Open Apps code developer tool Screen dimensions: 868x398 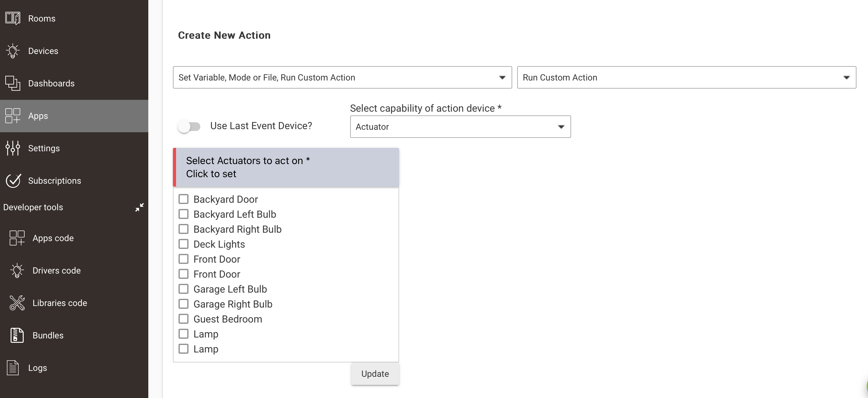74,238
